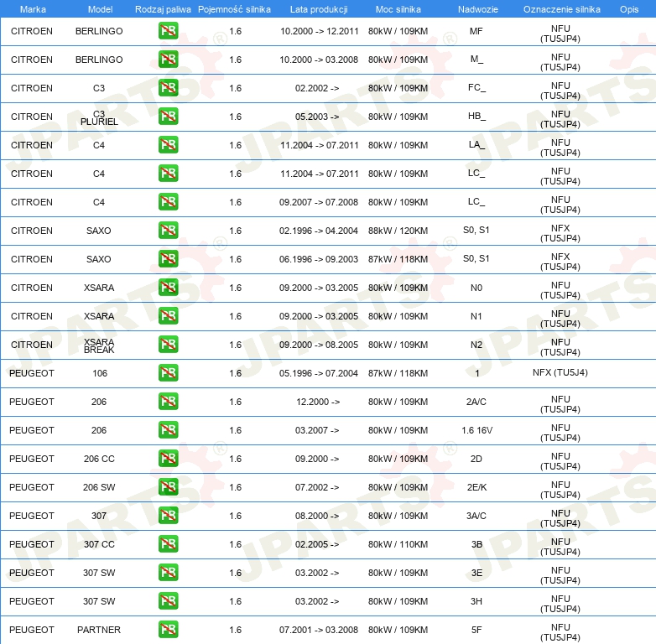Click fuel icon in Berlingo M_ row

click(x=168, y=60)
